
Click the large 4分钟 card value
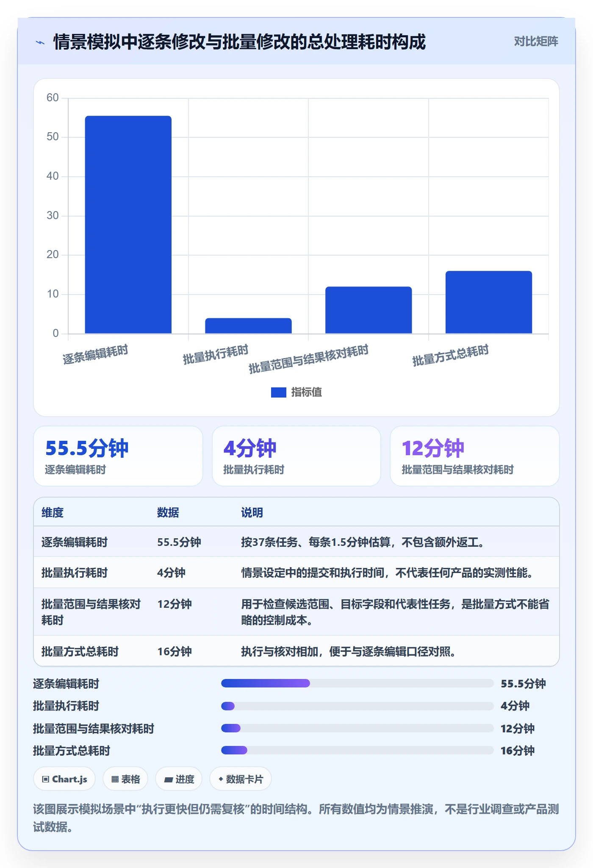pos(250,448)
